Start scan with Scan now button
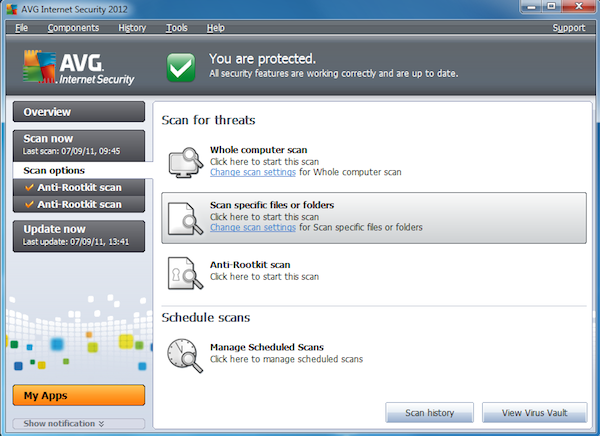600x436 pixels. point(79,145)
